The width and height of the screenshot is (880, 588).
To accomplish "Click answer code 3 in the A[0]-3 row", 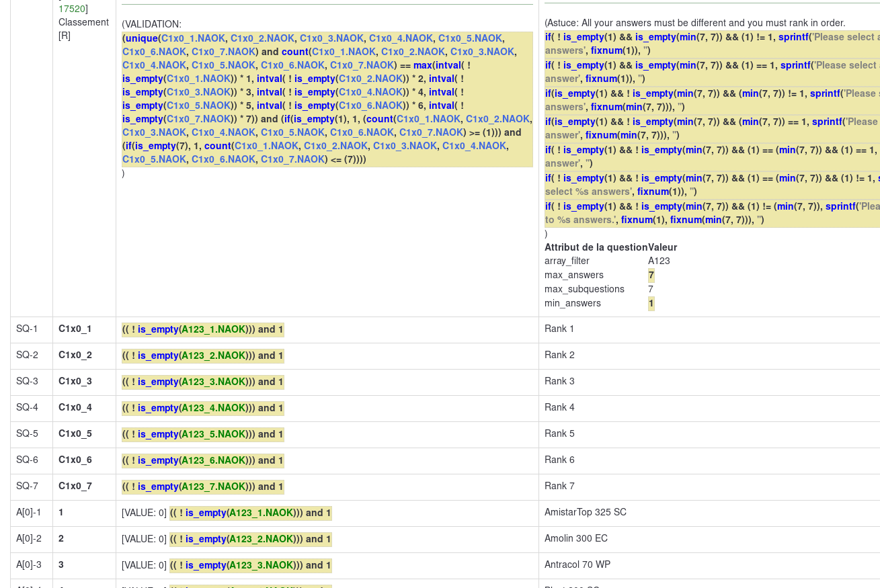I will click(61, 564).
